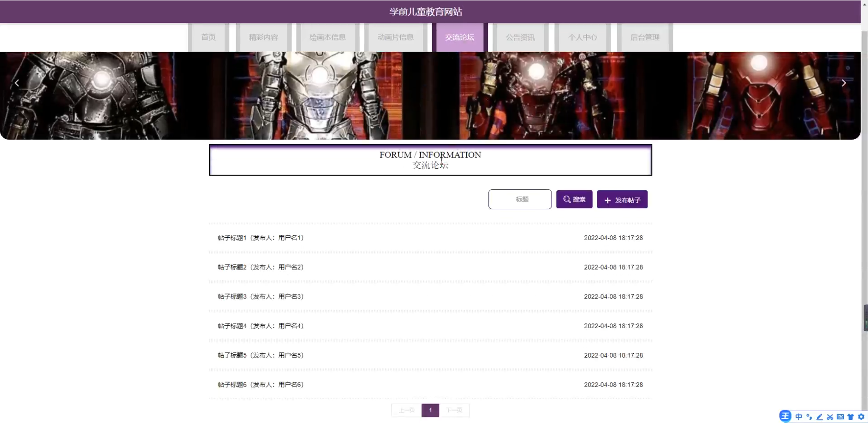868x423 pixels.
Task: Open the IME settings gear icon
Action: point(861,417)
